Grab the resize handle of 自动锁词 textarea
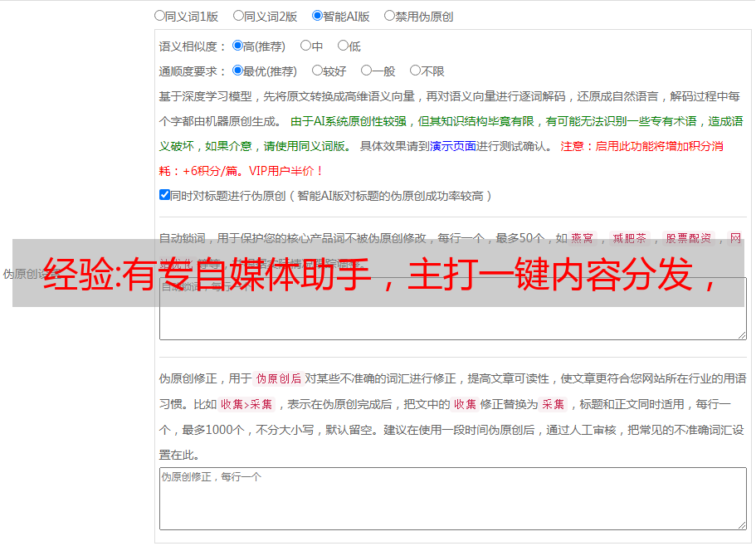This screenshot has width=756, height=546. [742, 335]
